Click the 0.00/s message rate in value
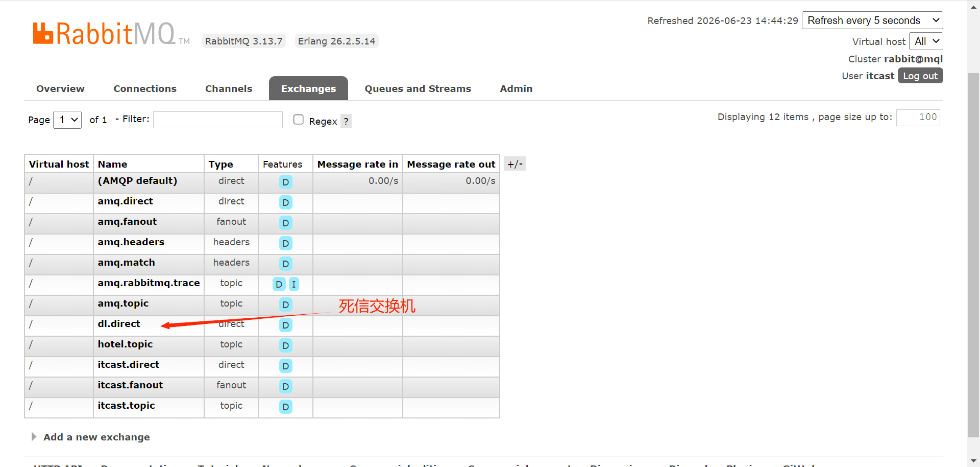This screenshot has width=980, height=467. [x=383, y=181]
